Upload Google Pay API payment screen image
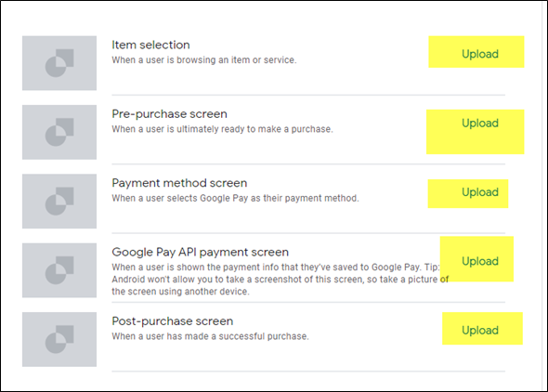 pyautogui.click(x=480, y=261)
